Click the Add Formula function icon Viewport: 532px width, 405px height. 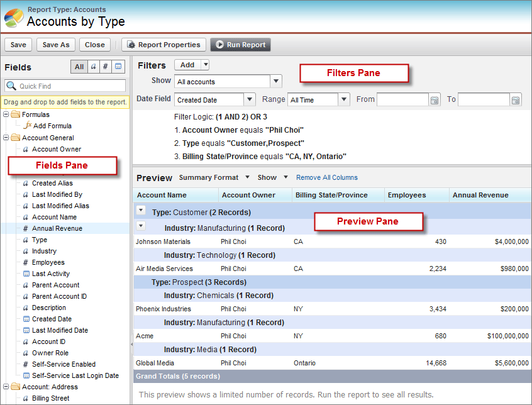(28, 126)
